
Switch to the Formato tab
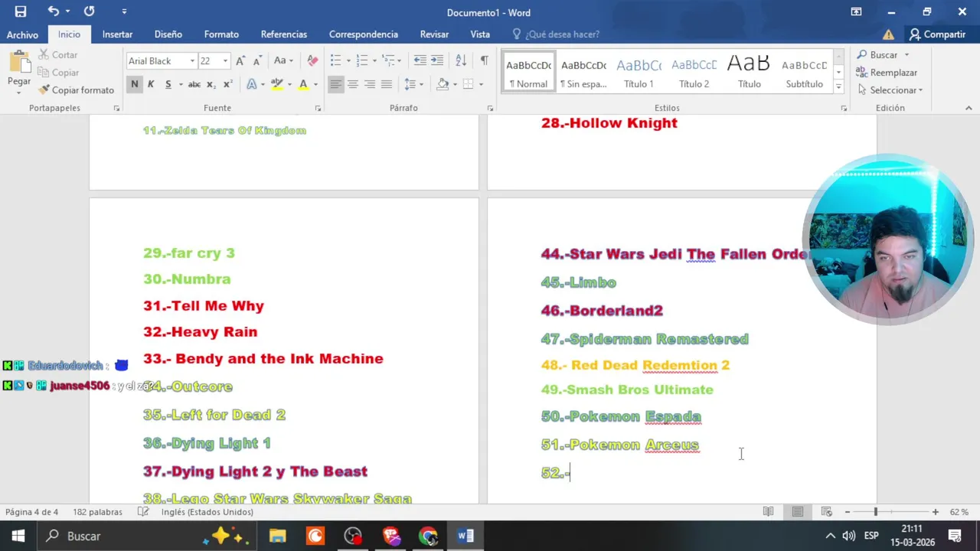[221, 34]
